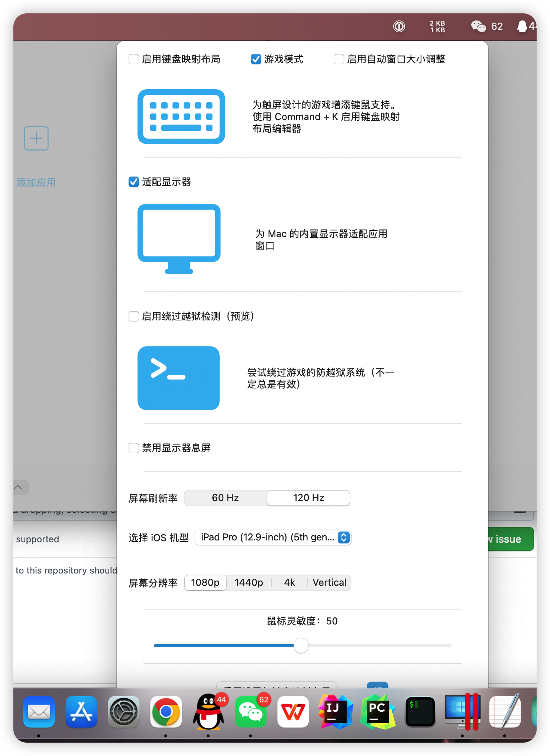Screen dimensions: 550x756
Task: Click the 屏幕刷新率 label
Action: pos(153,498)
